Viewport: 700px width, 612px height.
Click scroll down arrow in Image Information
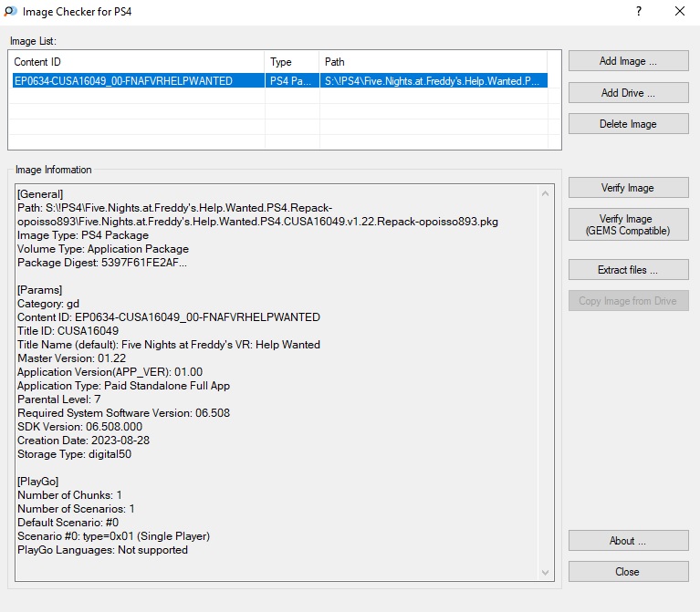(x=546, y=573)
